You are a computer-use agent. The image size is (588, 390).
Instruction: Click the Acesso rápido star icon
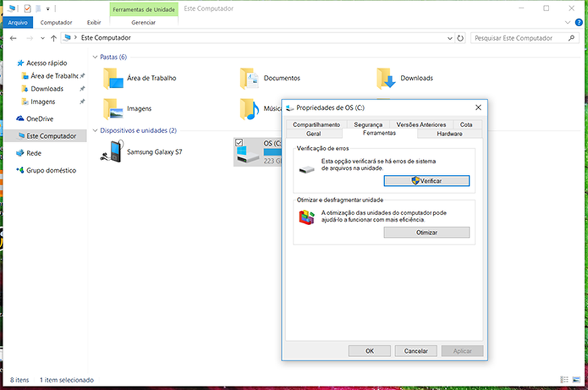pos(20,63)
